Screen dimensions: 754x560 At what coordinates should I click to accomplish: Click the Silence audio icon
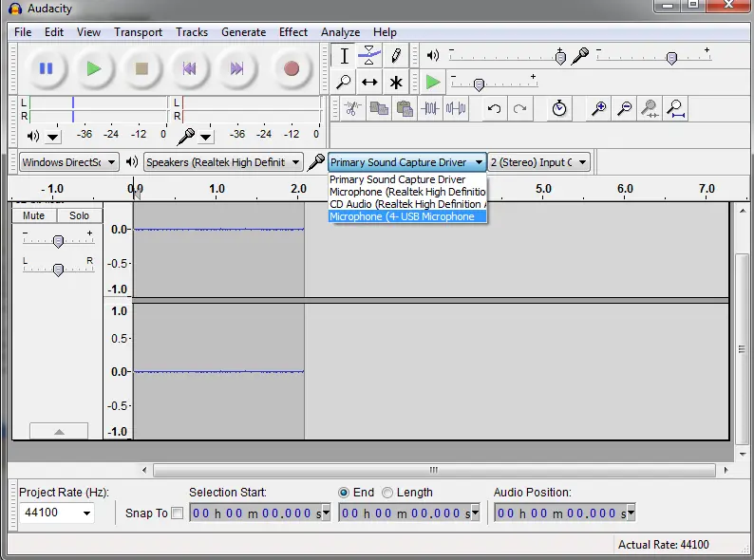tap(456, 108)
